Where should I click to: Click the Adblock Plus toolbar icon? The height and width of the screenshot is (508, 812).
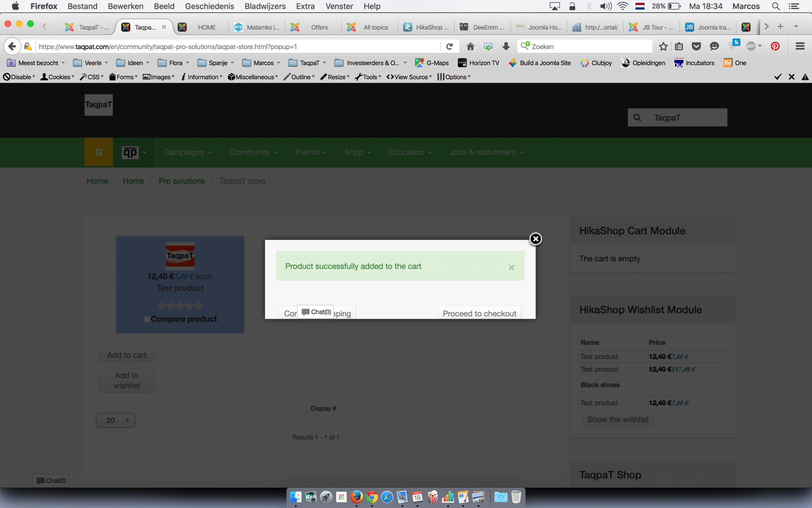coord(751,46)
